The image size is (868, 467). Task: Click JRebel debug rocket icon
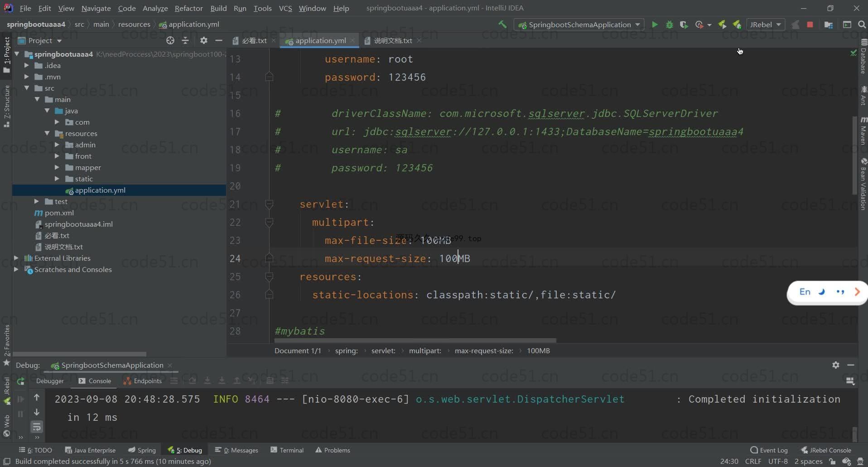(x=737, y=24)
